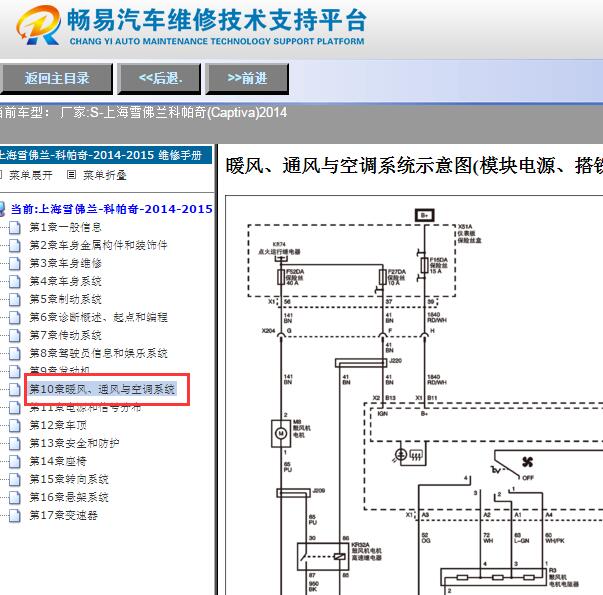Click the vehicle model text 上海雪佛兰科帕奇(Captiva)2014
Screen dimensions: 603x595
tap(195, 113)
